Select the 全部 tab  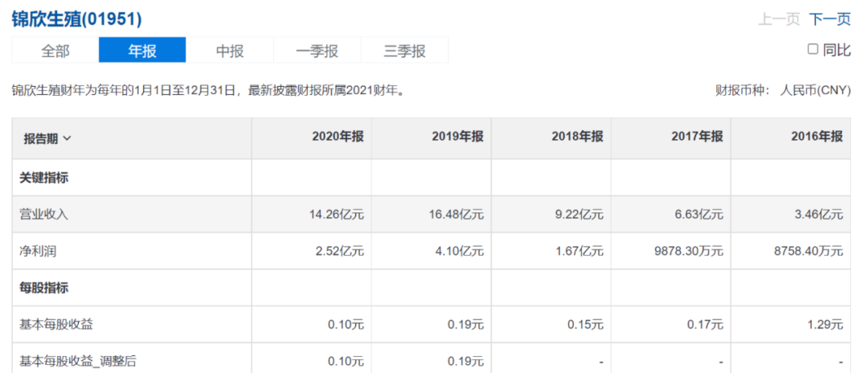55,51
